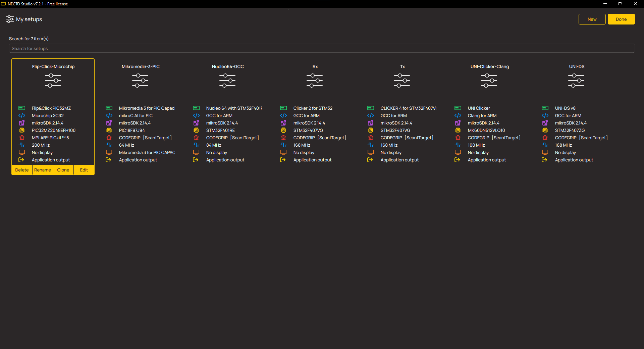The height and width of the screenshot is (349, 644).
Task: Click the green board icon beside Flip&Click PIC32MZ
Action: [22, 108]
